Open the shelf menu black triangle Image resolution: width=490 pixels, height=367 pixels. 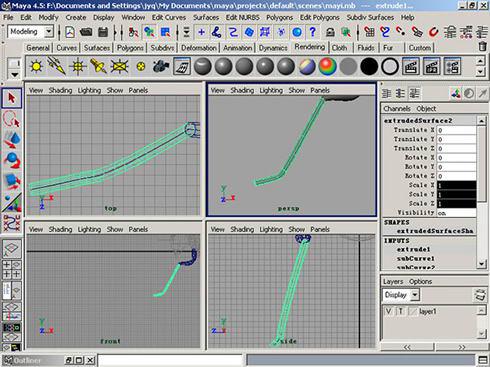coord(14,74)
